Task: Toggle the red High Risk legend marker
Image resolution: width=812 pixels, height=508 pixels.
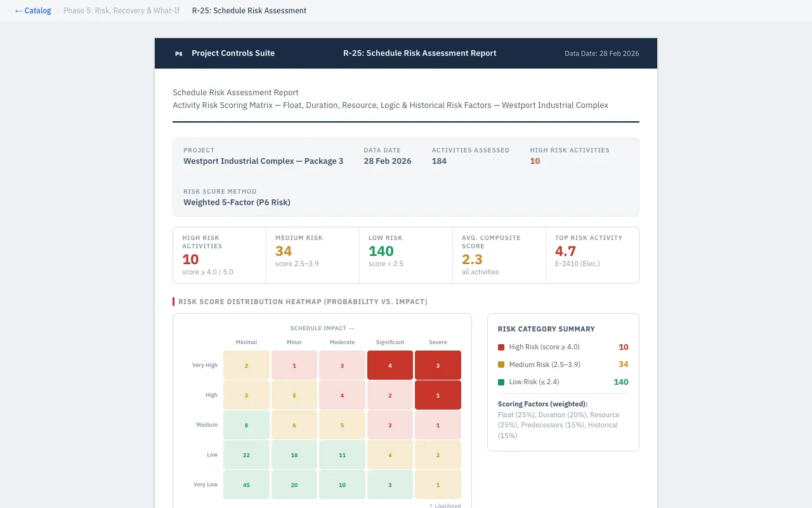Action: coord(502,347)
